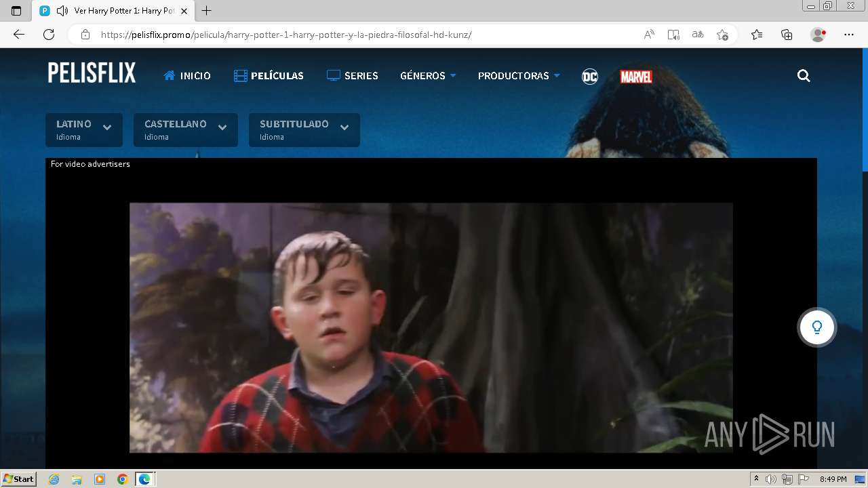Expand the SUBTITULADO language selector
The image size is (868, 488).
point(304,130)
